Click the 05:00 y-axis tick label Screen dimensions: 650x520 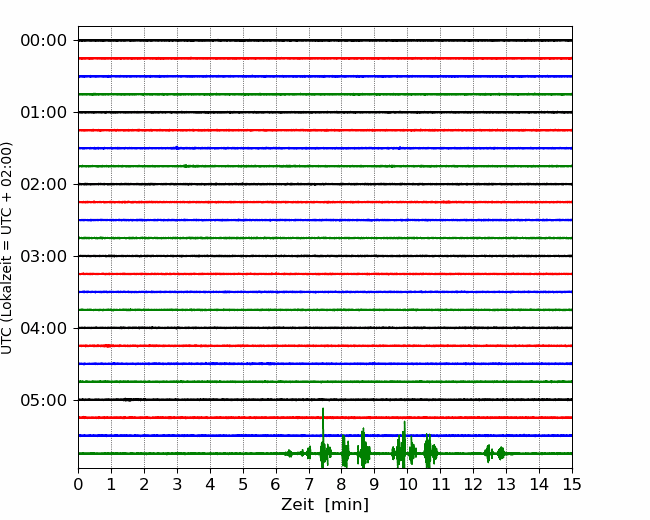(44, 400)
